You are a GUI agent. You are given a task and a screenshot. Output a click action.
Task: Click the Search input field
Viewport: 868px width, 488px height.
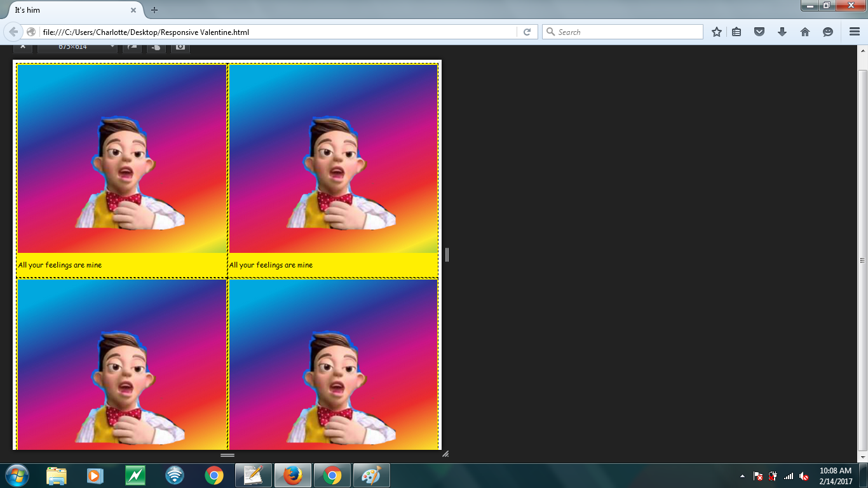(623, 32)
